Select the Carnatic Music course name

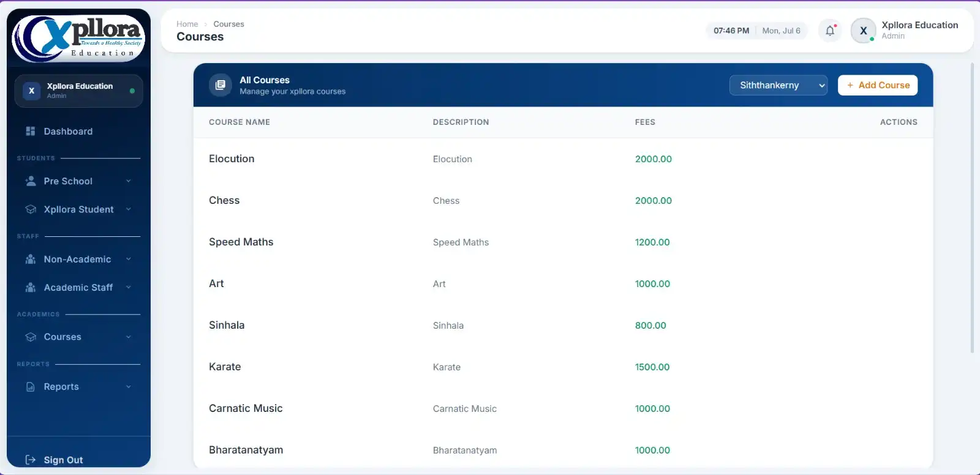click(x=246, y=408)
